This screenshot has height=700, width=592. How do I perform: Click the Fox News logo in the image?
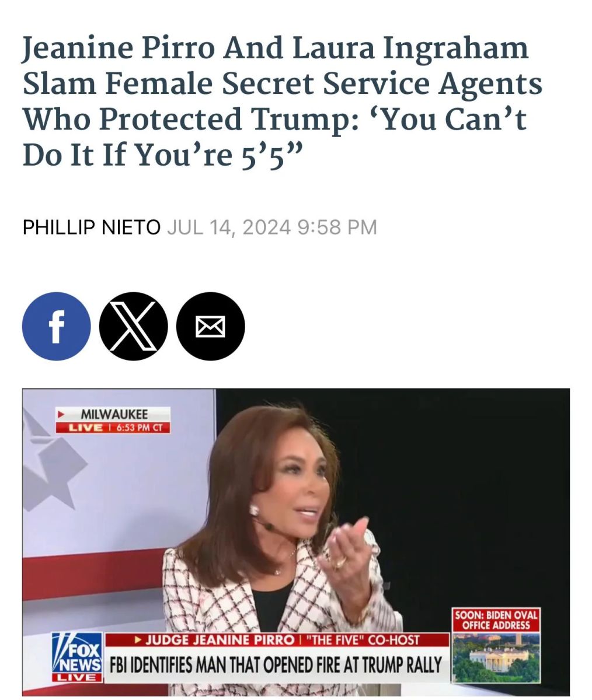(78, 652)
